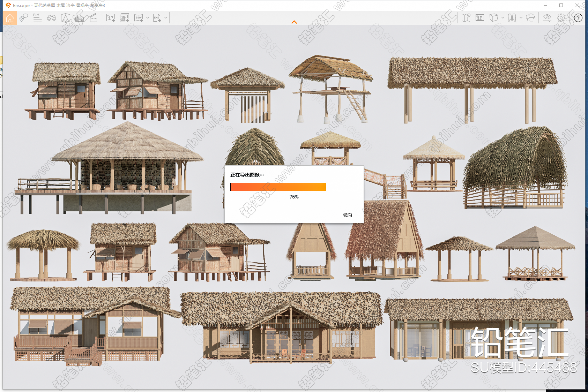This screenshot has height=392, width=588.
Task: Maximize the Enscape window
Action: (561, 5)
